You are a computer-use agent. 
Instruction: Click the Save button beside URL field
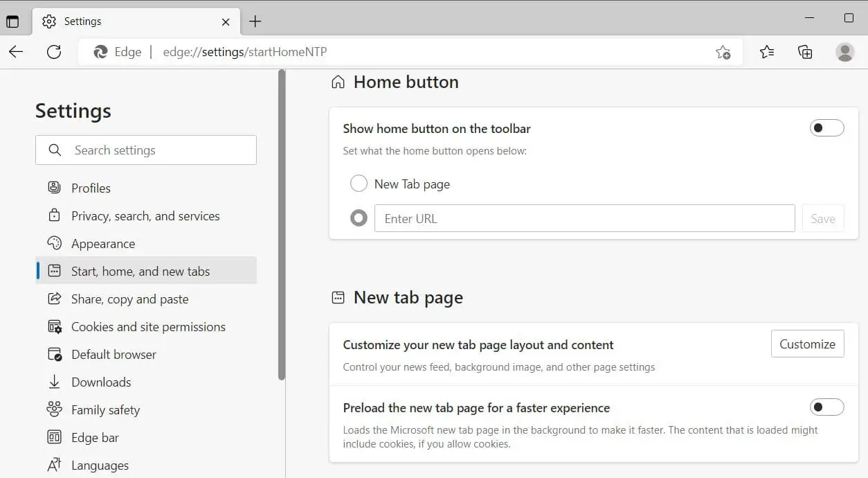click(x=823, y=218)
